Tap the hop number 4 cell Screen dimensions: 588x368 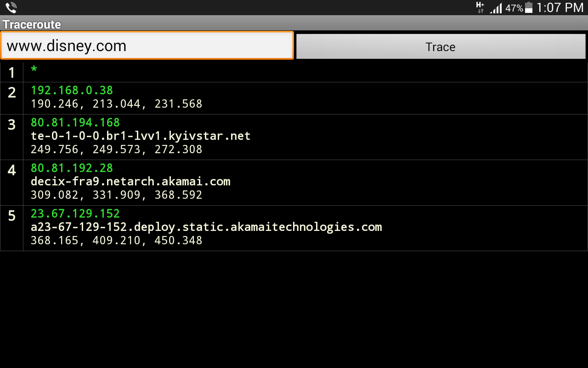(11, 171)
